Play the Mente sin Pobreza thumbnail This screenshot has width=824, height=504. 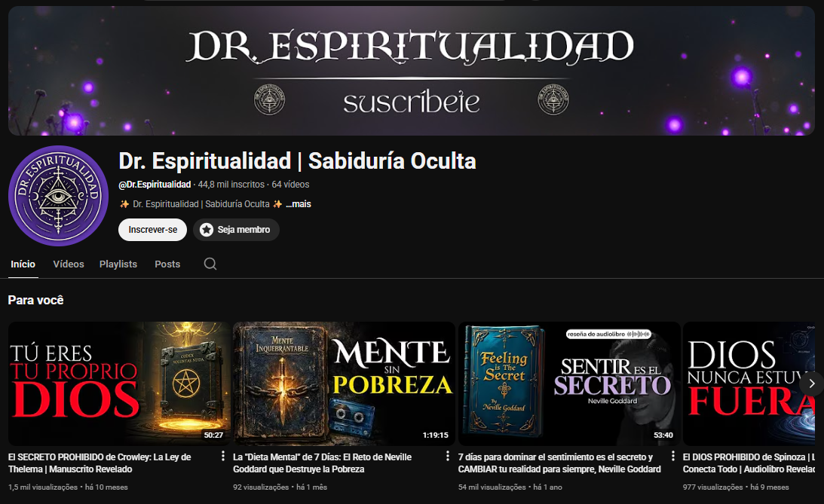[344, 383]
